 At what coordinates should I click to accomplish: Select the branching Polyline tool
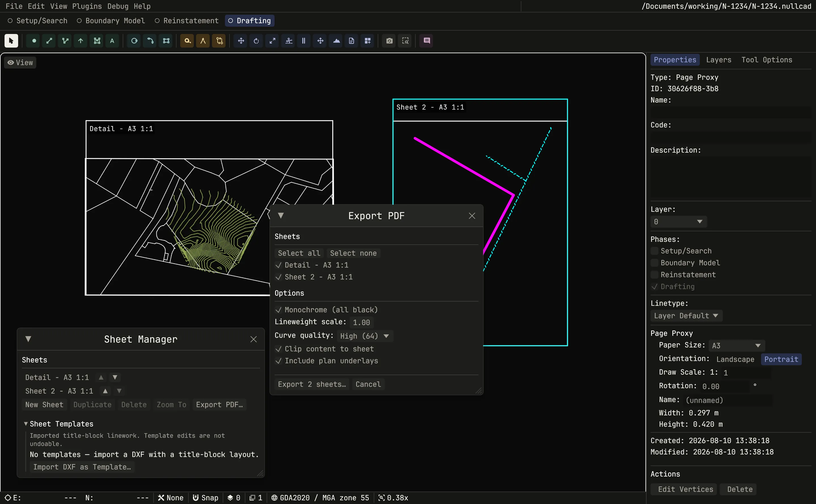pyautogui.click(x=65, y=41)
